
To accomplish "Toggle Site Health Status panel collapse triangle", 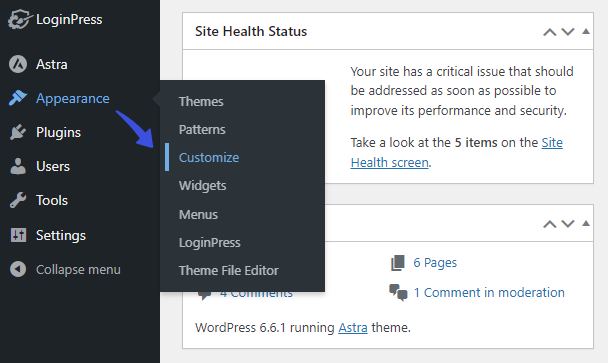I will click(586, 31).
